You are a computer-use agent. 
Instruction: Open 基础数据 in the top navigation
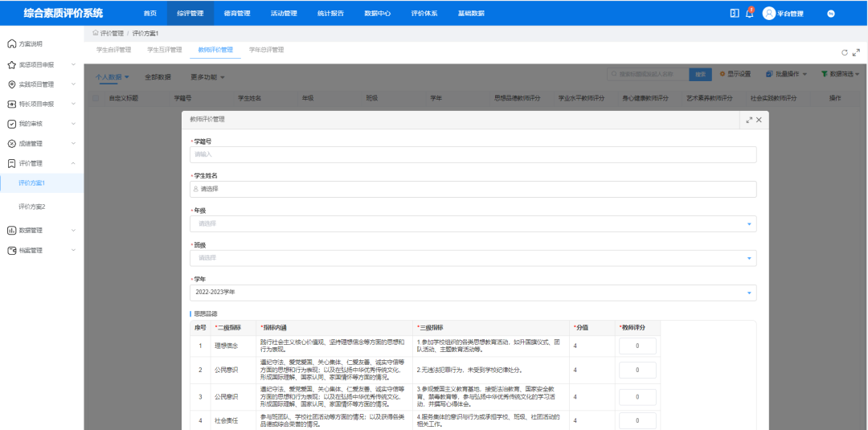coord(471,14)
